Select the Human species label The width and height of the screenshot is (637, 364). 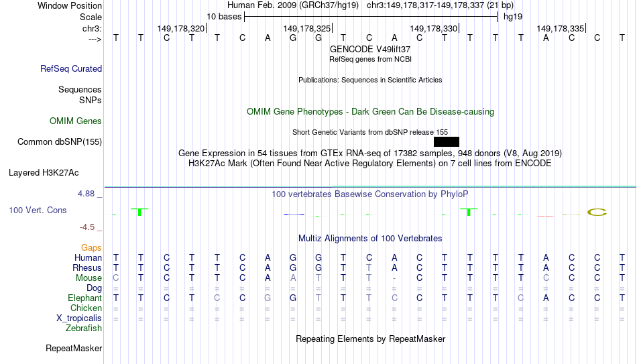(x=88, y=257)
